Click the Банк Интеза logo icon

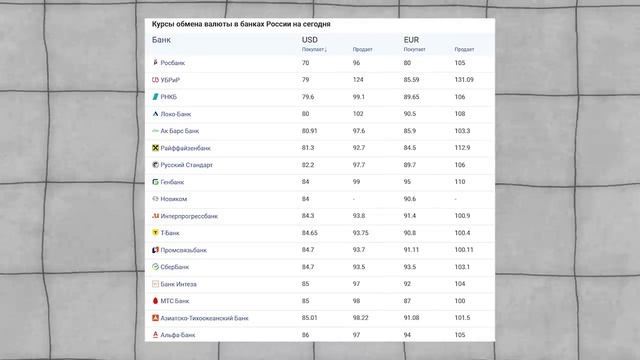click(155, 284)
